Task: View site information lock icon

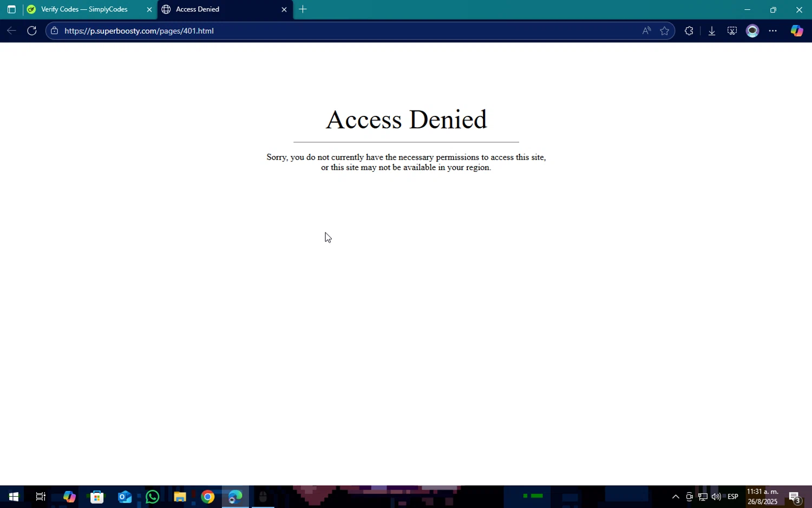Action: click(x=54, y=31)
